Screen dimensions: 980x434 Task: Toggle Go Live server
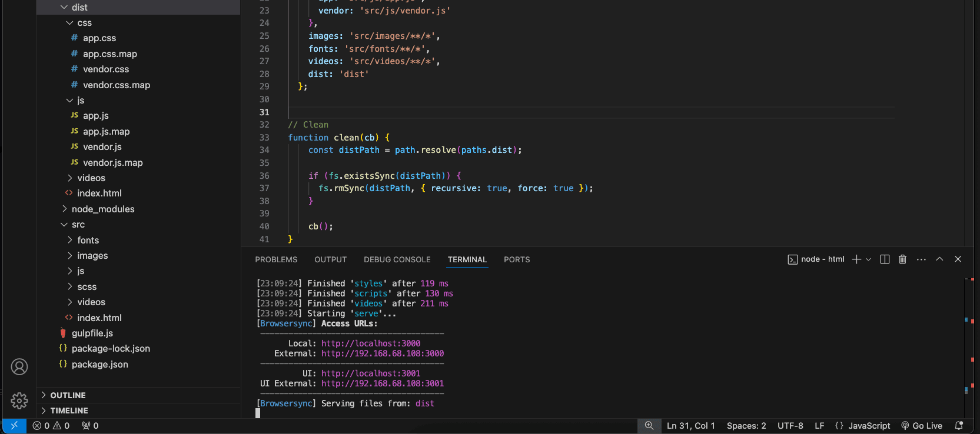(x=922, y=426)
